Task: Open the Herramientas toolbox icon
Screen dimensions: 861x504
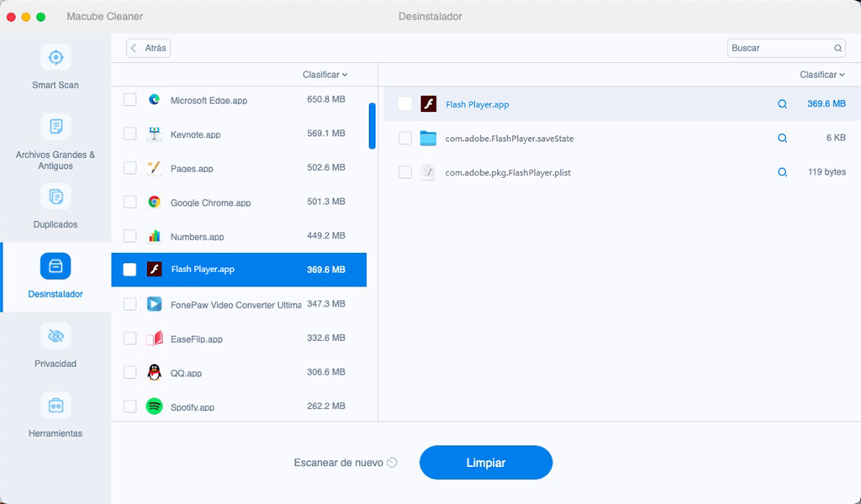Action: click(55, 405)
